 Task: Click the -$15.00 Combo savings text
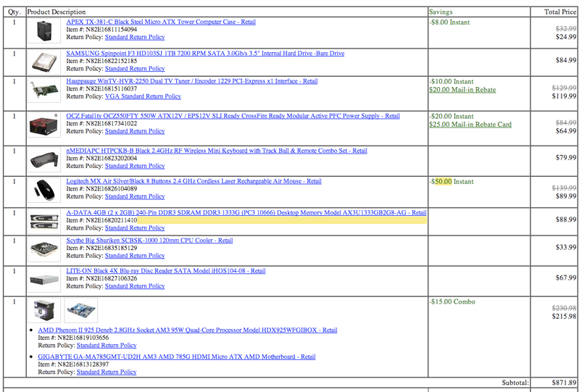[x=452, y=302]
